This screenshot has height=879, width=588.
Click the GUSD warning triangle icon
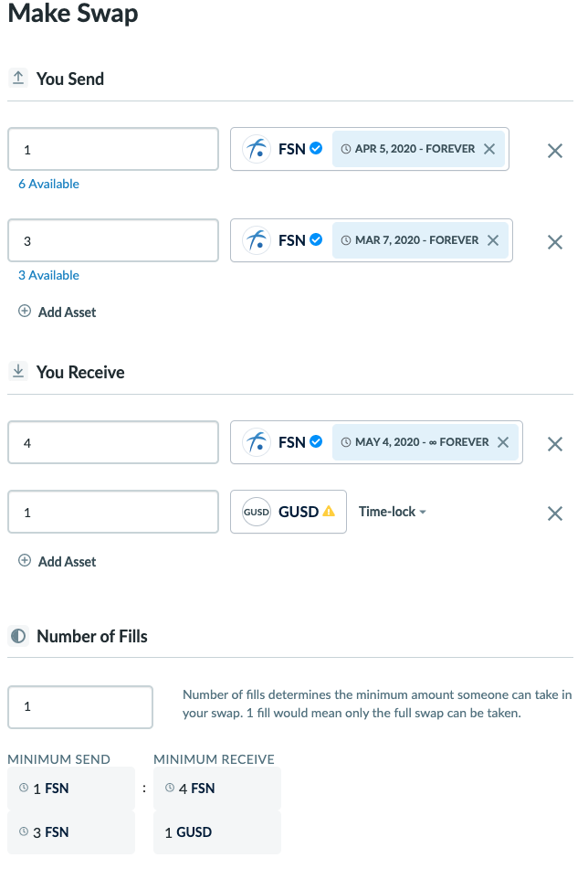tap(329, 512)
